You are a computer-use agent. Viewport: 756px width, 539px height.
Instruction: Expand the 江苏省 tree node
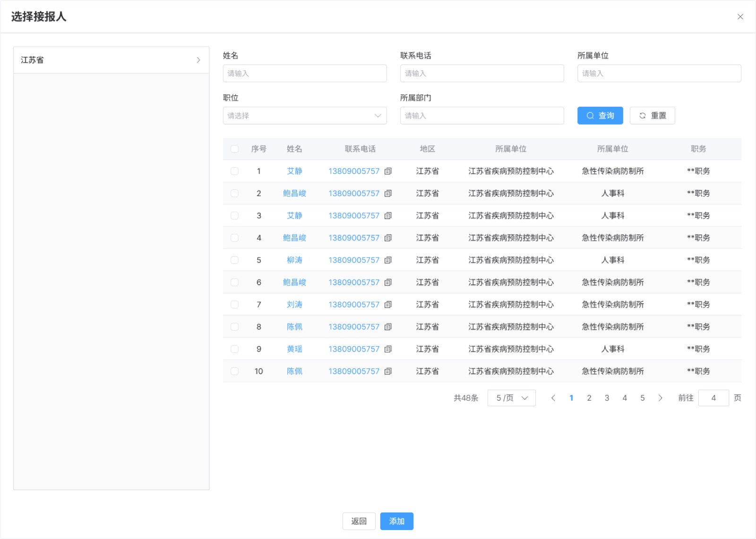(x=198, y=60)
